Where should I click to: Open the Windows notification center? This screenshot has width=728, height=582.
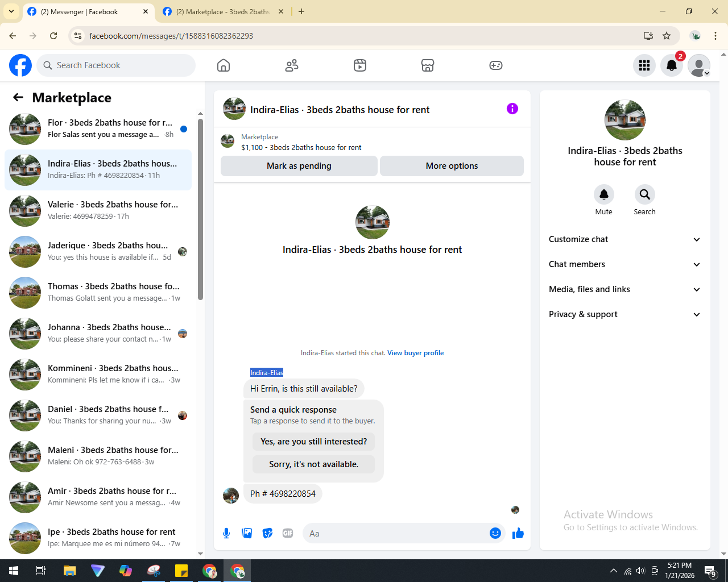click(710, 571)
